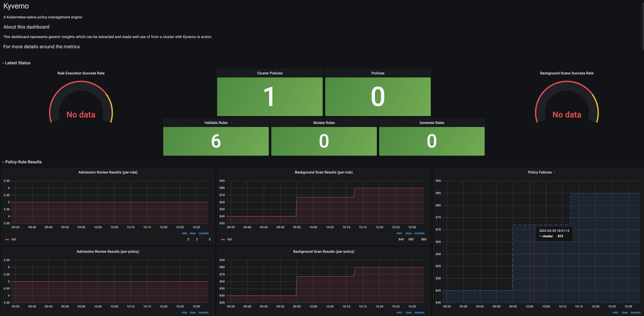Click the Kyverno heading text
Viewport: 644px width, 316px height.
[x=16, y=6]
